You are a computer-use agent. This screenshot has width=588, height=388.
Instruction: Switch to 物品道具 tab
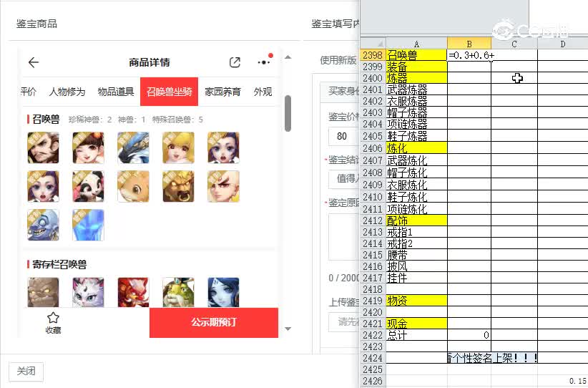click(116, 92)
